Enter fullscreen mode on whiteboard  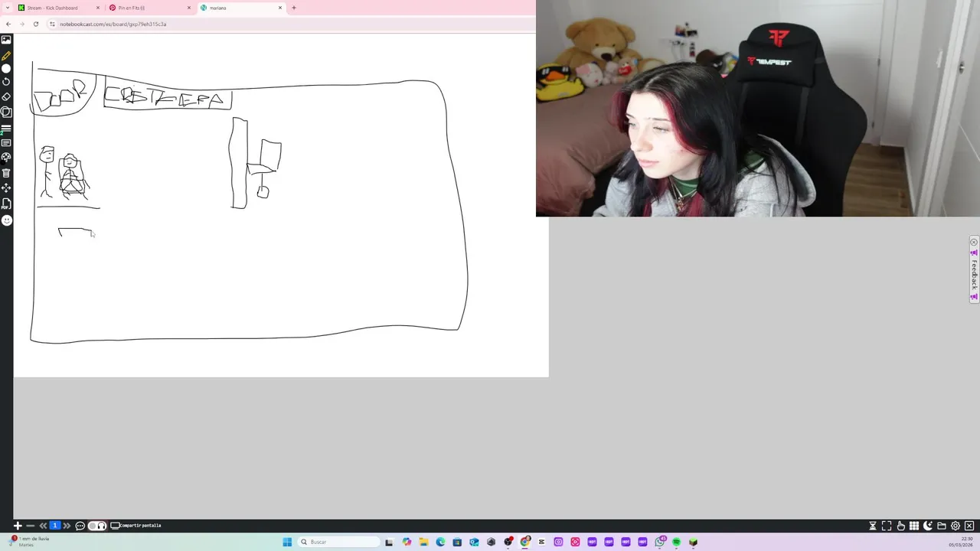[887, 526]
